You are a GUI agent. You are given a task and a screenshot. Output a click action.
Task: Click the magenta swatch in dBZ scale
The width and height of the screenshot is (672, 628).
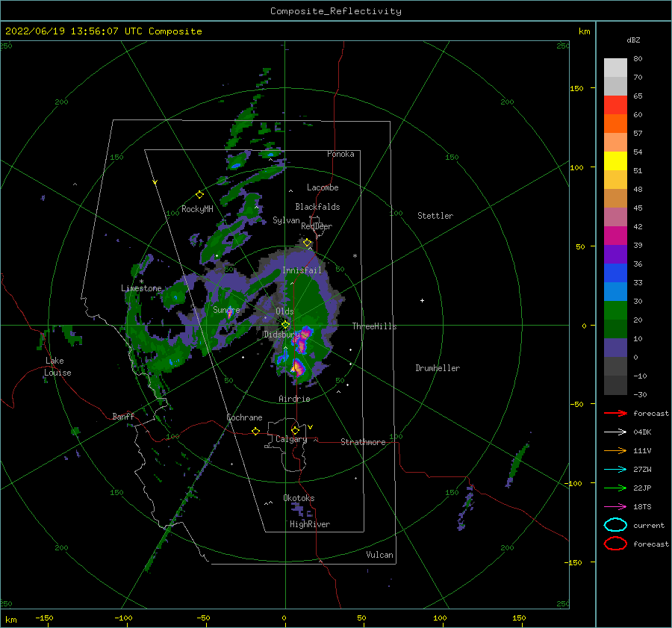615,235
